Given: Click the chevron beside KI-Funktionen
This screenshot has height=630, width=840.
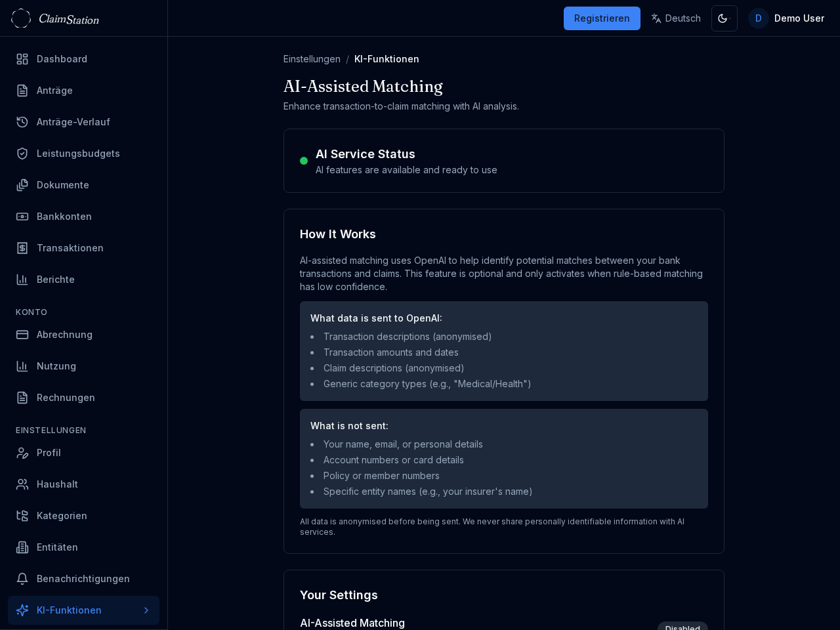Looking at the screenshot, I should (146, 610).
